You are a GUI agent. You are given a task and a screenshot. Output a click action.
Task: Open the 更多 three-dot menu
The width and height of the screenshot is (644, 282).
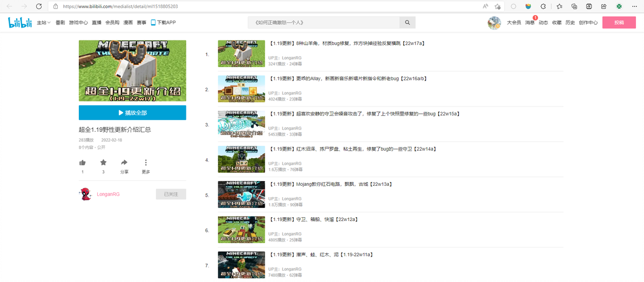coord(146,163)
